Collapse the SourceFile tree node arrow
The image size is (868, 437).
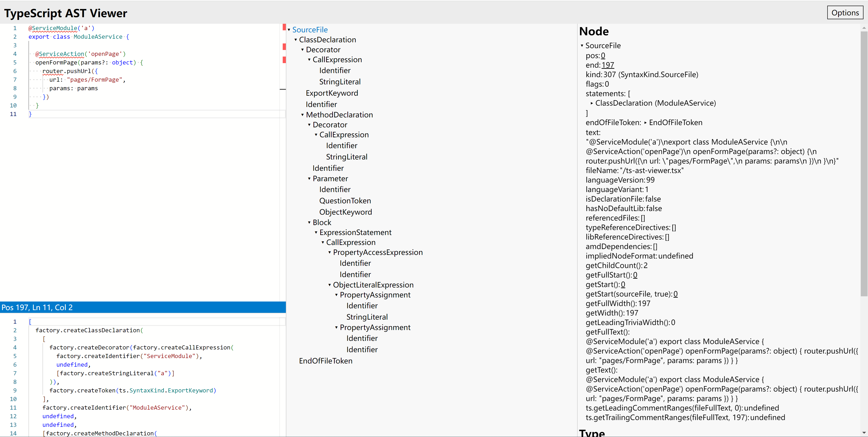pos(289,30)
